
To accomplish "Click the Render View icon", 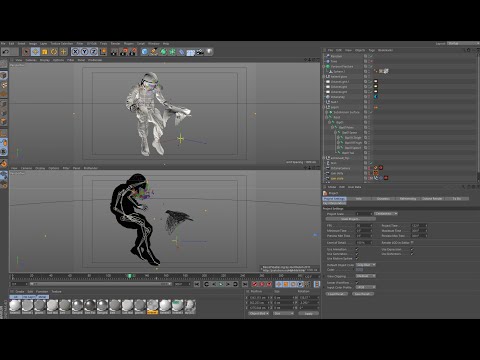I will point(114,52).
